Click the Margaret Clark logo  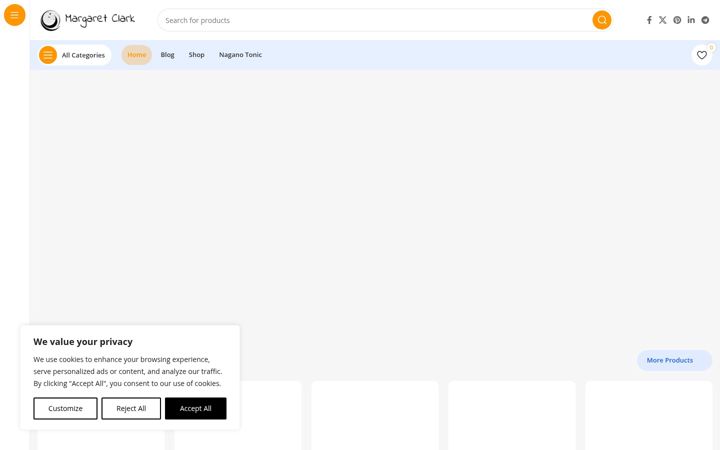pos(88,20)
